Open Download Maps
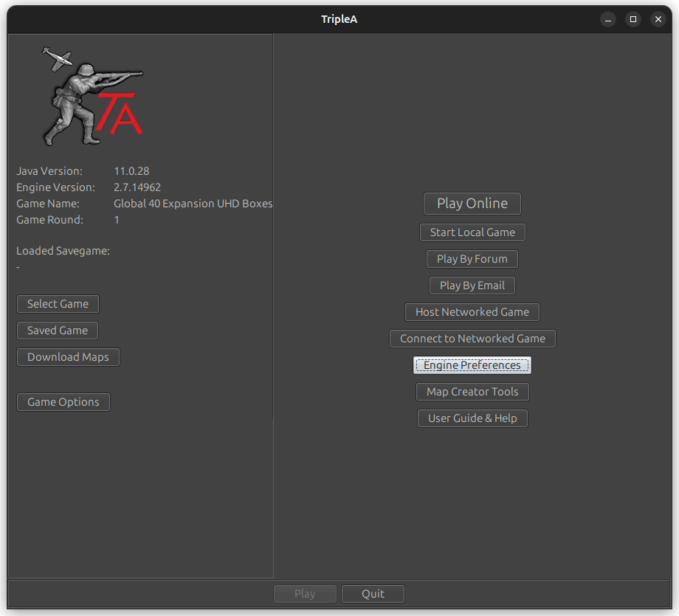The width and height of the screenshot is (679, 616). [x=67, y=356]
